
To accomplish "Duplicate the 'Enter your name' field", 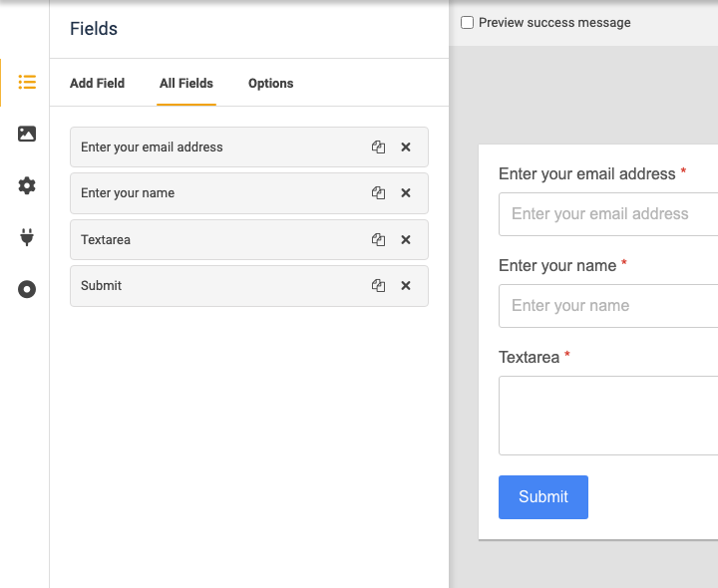I will 378,192.
